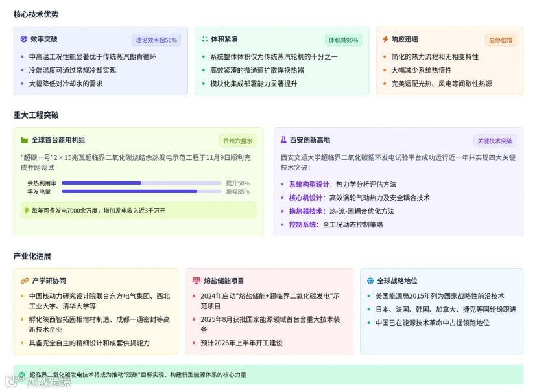Click the 系统构型设计 highlighted term
The image size is (537, 392).
click(309, 185)
